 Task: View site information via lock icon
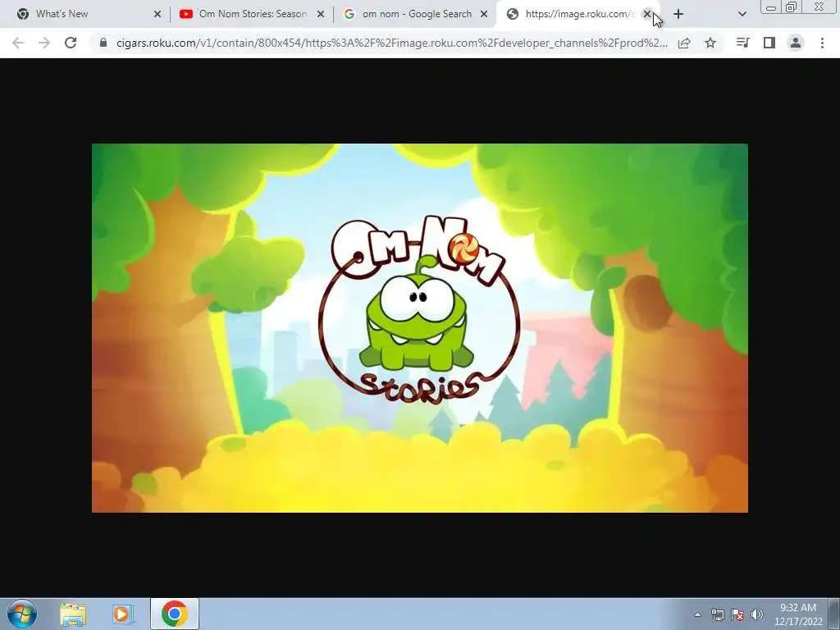click(103, 43)
